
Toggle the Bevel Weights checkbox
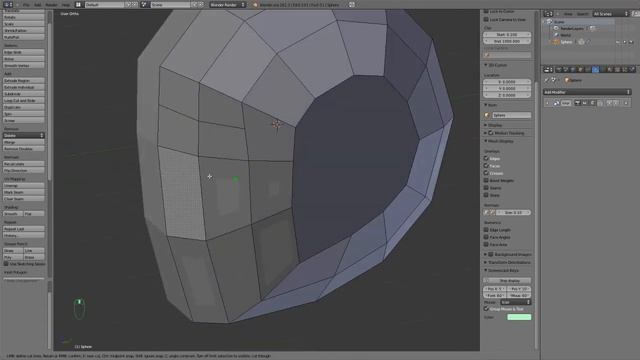486,180
